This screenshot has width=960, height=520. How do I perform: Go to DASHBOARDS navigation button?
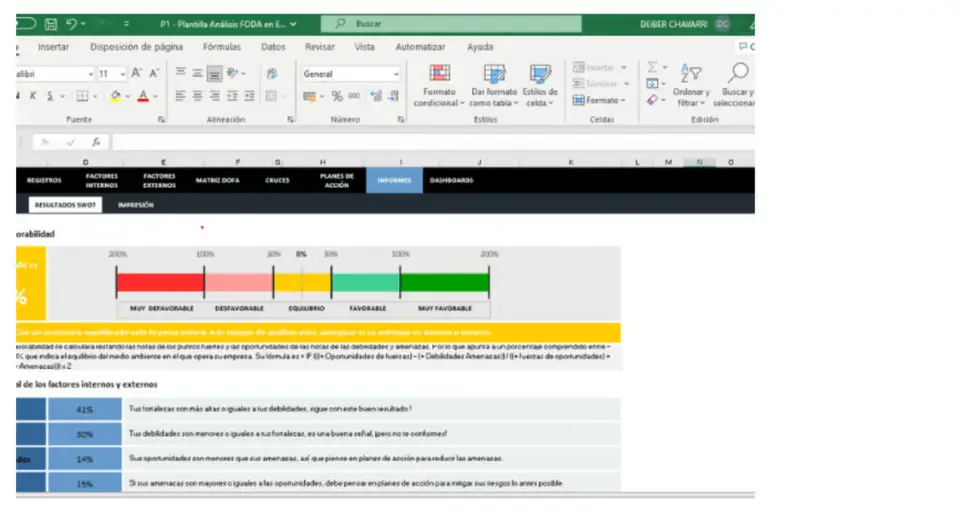451,181
